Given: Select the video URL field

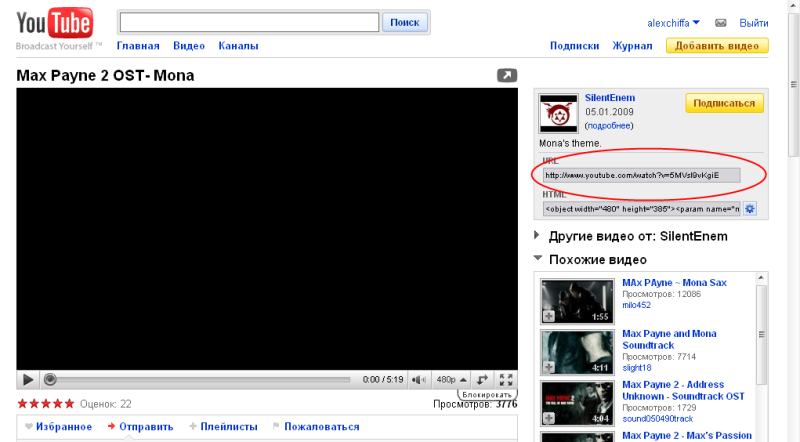Looking at the screenshot, I should pos(641,175).
